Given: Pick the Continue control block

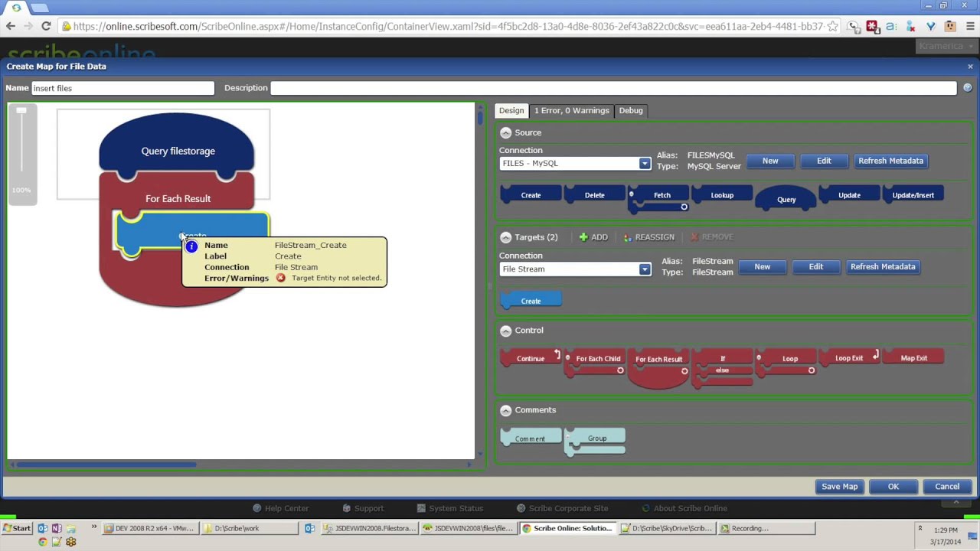Looking at the screenshot, I should click(x=531, y=358).
